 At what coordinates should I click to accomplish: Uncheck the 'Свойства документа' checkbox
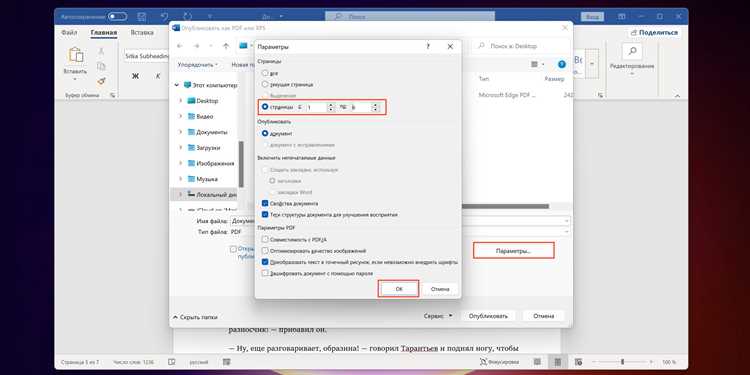point(265,203)
